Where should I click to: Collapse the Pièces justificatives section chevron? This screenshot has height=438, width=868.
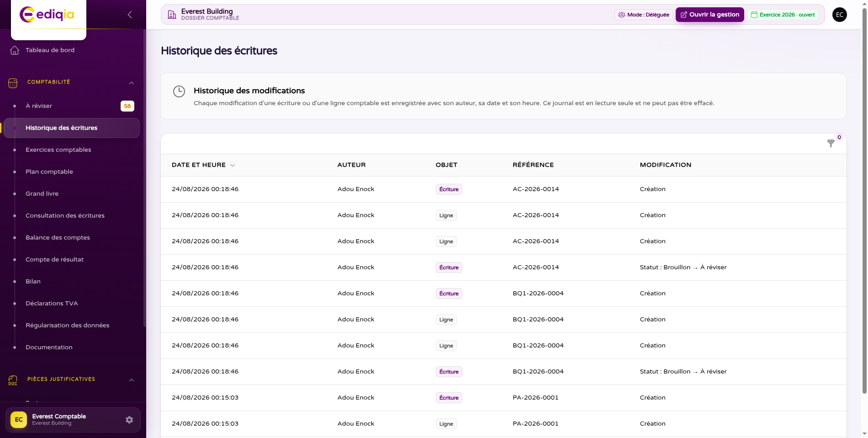pos(132,380)
